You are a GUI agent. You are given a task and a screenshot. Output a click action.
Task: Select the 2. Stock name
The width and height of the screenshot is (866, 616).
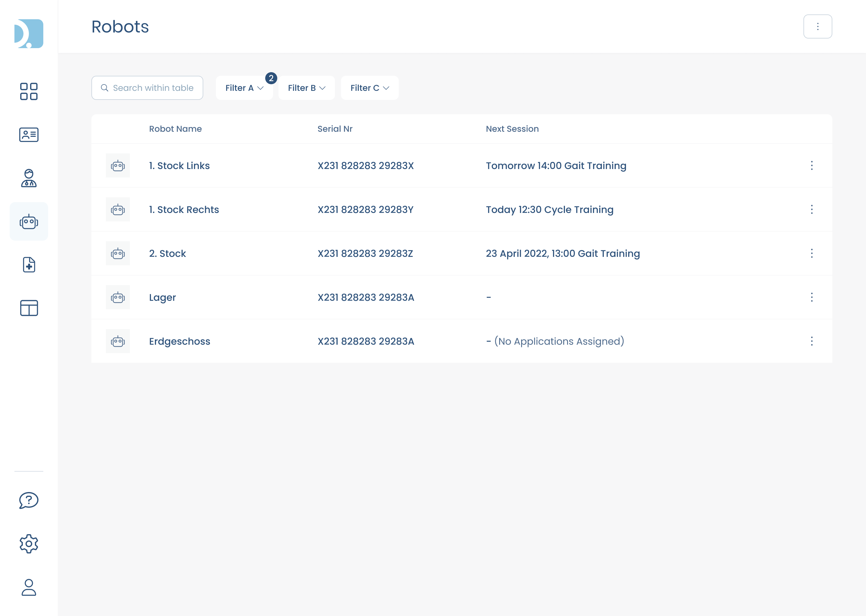click(167, 253)
